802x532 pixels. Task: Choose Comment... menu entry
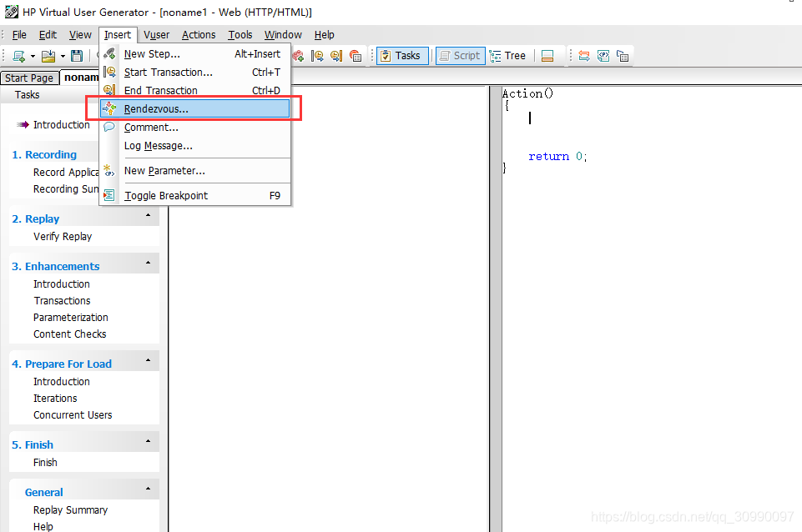195,128
